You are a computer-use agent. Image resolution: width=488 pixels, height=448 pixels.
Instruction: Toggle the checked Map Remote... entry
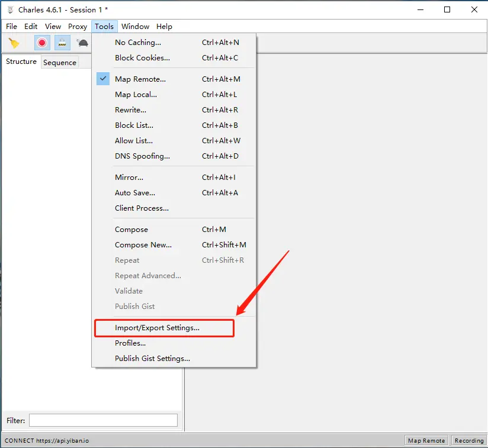click(174, 79)
